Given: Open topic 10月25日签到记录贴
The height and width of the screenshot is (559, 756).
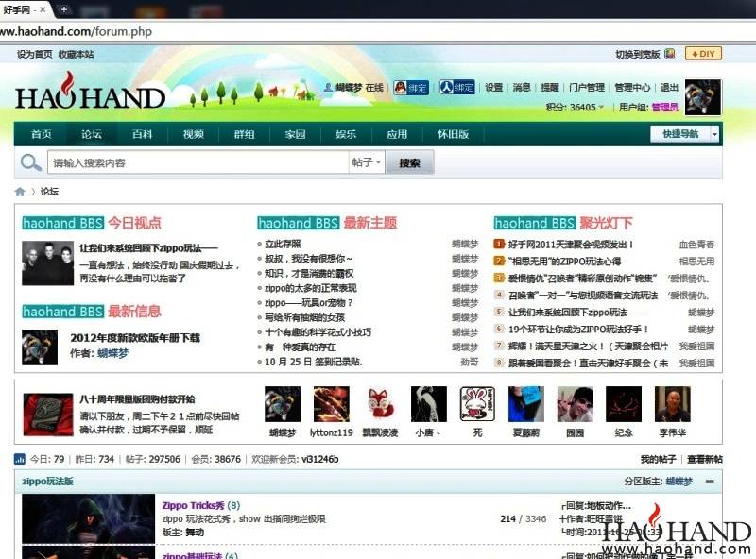Looking at the screenshot, I should click(314, 362).
